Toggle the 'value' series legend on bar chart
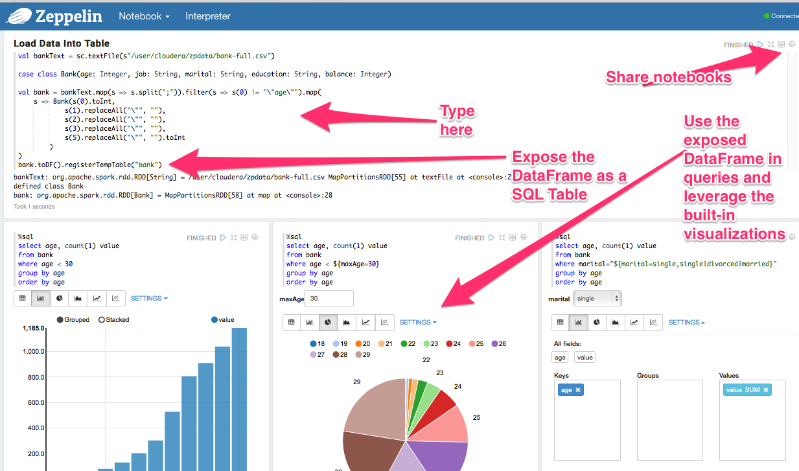Image resolution: width=799 pixels, height=471 pixels. (223, 320)
